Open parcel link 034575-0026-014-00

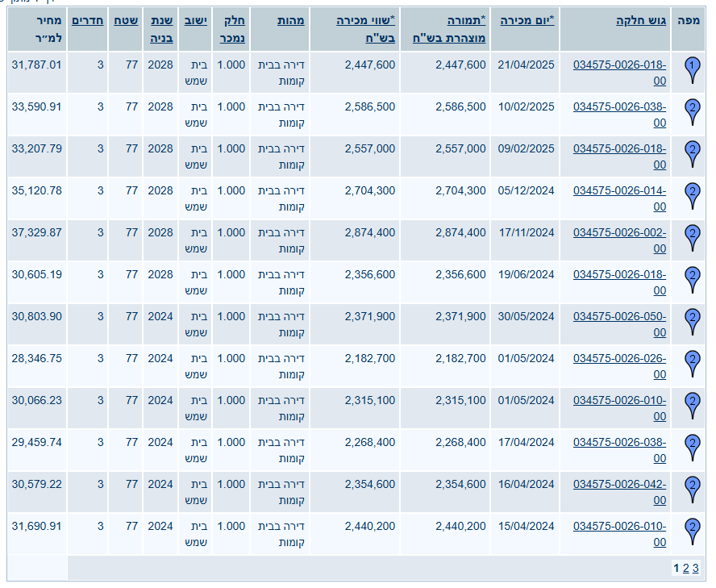coord(620,198)
